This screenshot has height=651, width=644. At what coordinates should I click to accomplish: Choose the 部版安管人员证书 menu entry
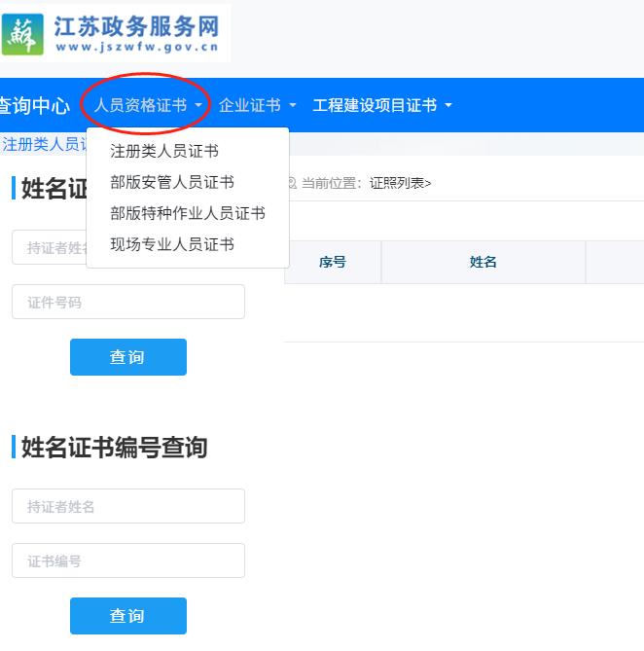click(172, 182)
